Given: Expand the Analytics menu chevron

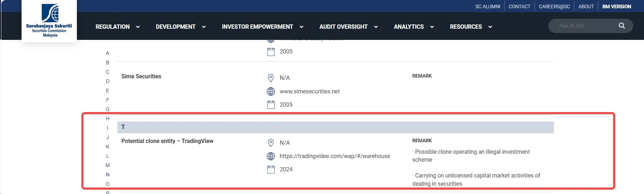Looking at the screenshot, I should [432, 27].
